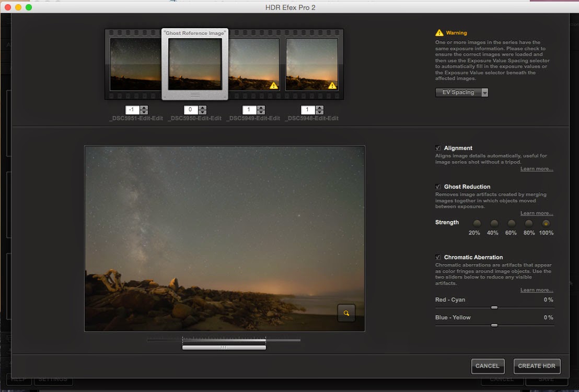Open the preview magnifier loupe
Viewport: 579px width, 392px height.
346,313
